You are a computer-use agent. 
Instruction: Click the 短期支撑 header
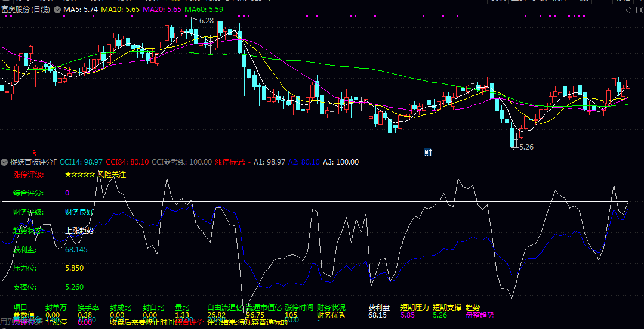pos(447,308)
